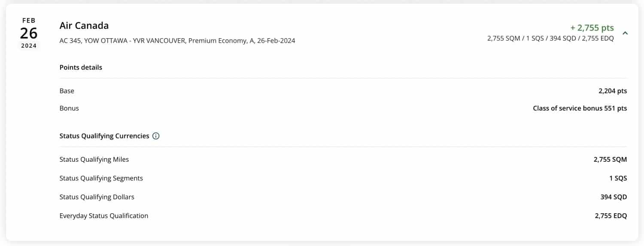Image resolution: width=644 pixels, height=246 pixels.
Task: Click the SQM / SQS / SQD / EDQ summary line
Action: coord(550,38)
